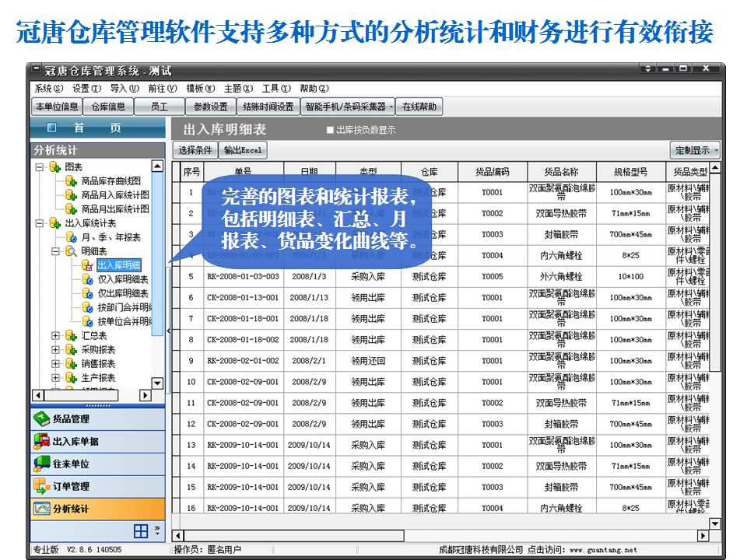Select the 往来单位 sidebar icon
Screen dimensions: 747x560
[42, 464]
